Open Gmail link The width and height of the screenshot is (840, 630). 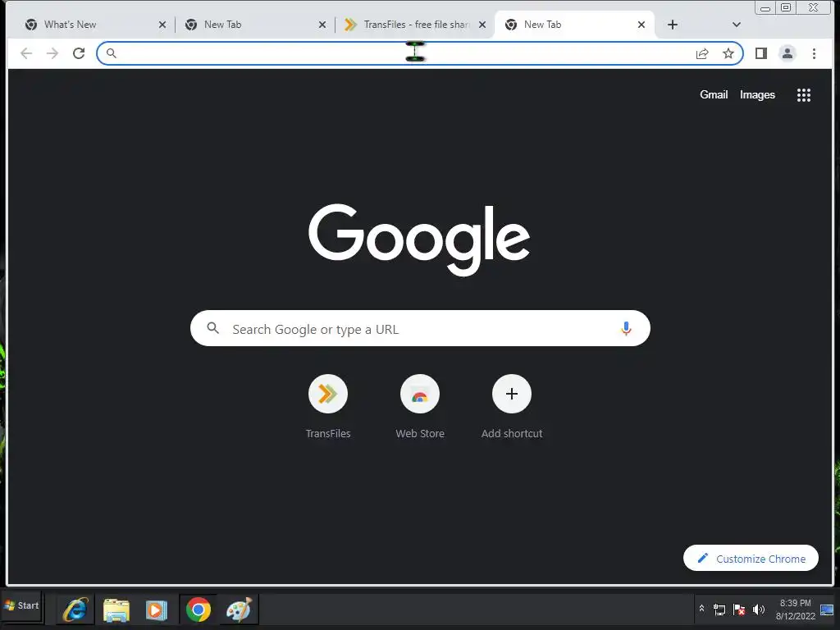(x=714, y=94)
